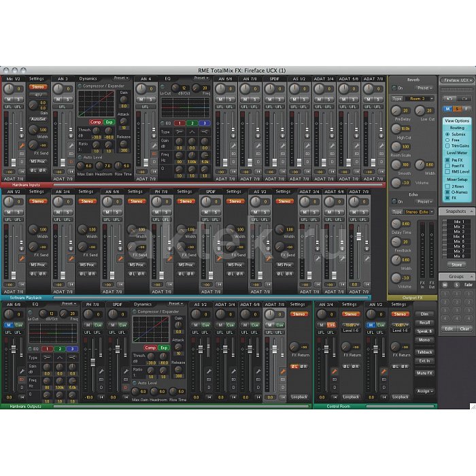476x476 pixels.
Task: Toggle Pre FX level meter checkbox
Action: coord(447,160)
